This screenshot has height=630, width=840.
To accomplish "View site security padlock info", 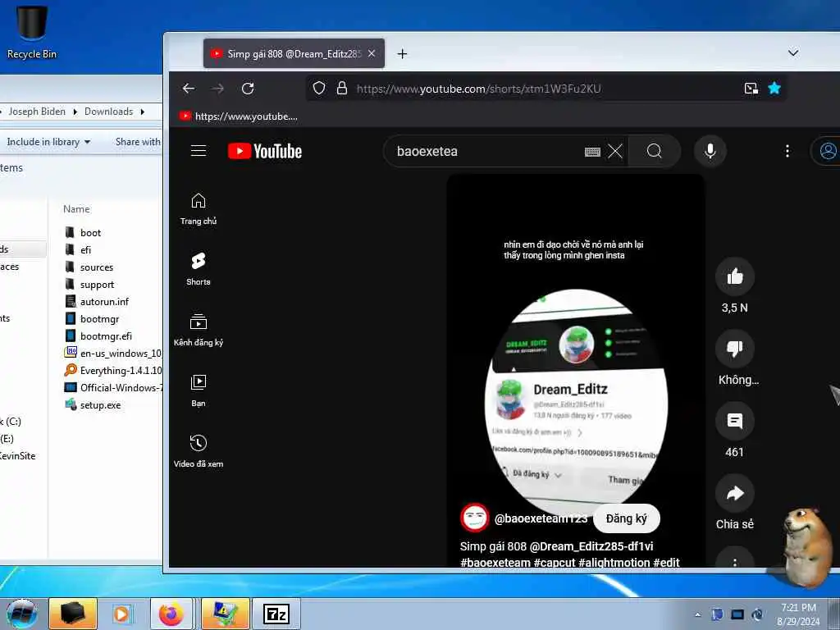I will click(x=342, y=88).
